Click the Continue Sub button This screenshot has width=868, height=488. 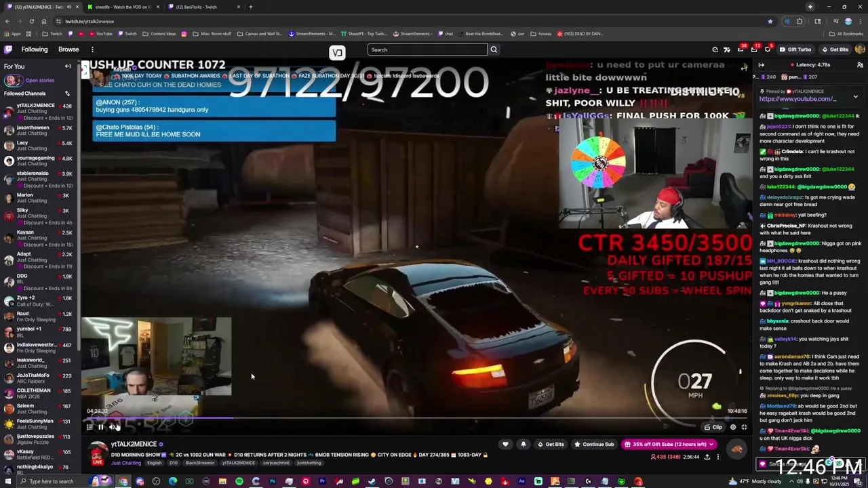[x=593, y=444]
